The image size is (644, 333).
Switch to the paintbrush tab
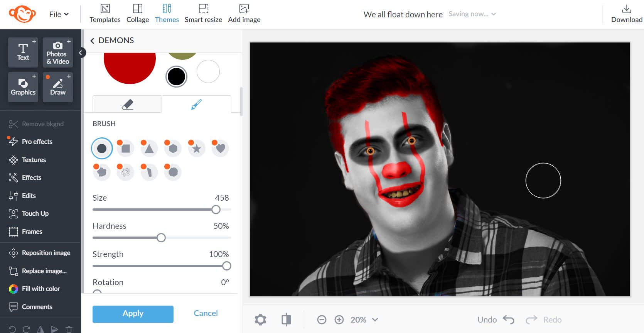[x=196, y=104]
